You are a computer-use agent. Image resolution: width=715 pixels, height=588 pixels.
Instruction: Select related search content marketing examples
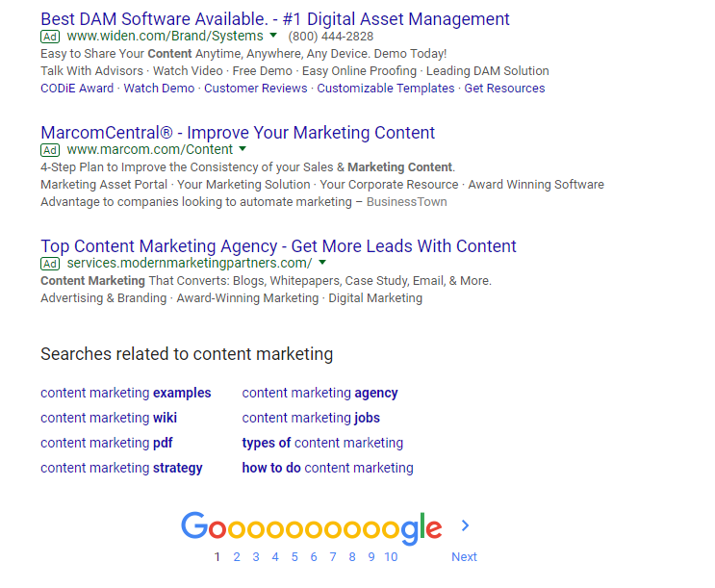(x=126, y=393)
